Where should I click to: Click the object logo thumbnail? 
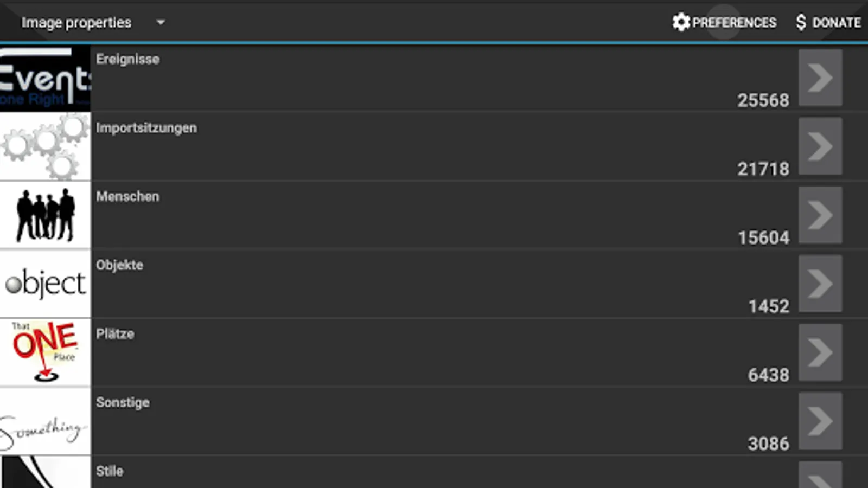(x=45, y=284)
